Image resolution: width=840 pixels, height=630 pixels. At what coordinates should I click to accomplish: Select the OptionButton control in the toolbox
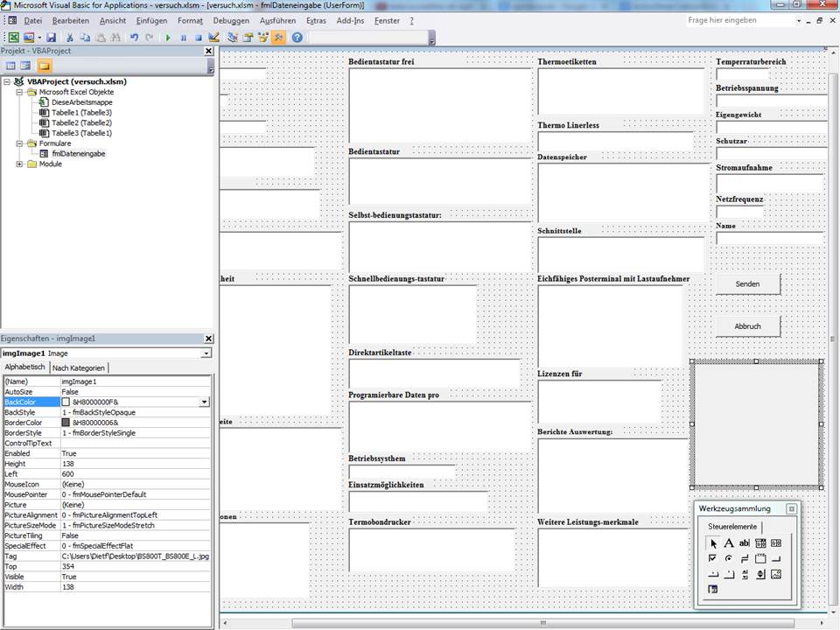tap(728, 558)
